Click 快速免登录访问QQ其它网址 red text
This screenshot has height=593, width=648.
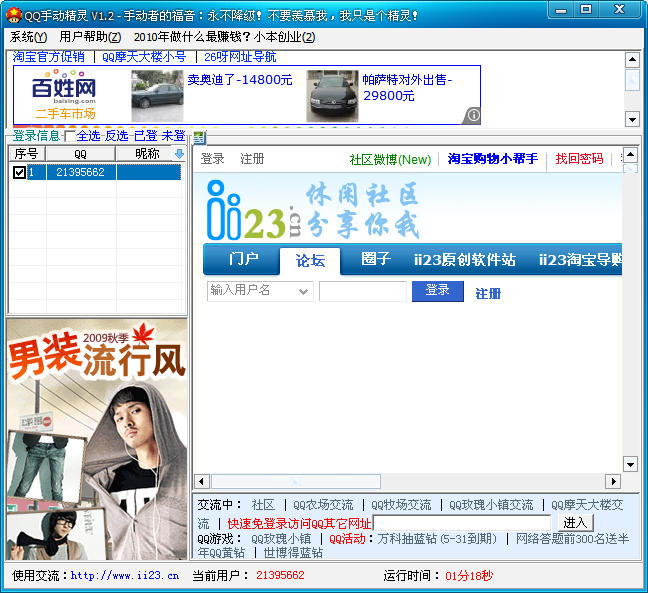tap(299, 524)
